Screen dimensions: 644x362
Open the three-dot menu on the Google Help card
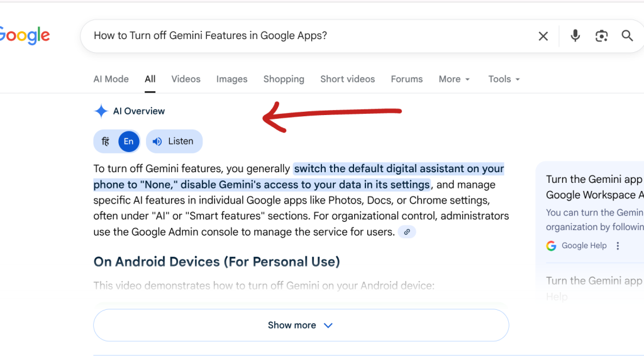(618, 246)
